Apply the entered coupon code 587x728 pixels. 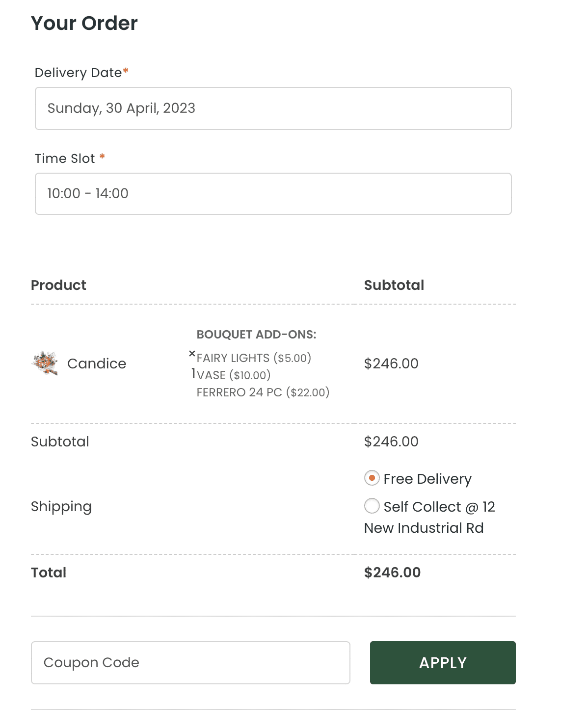point(442,662)
